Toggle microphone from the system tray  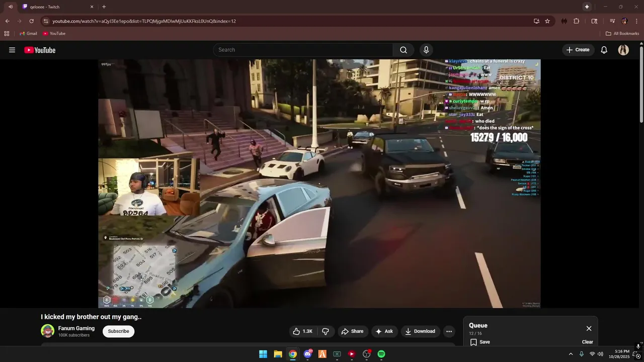tap(582, 354)
